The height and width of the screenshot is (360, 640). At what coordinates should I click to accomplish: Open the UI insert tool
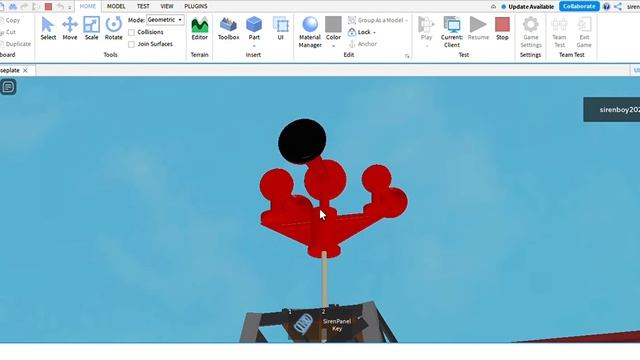[280, 29]
